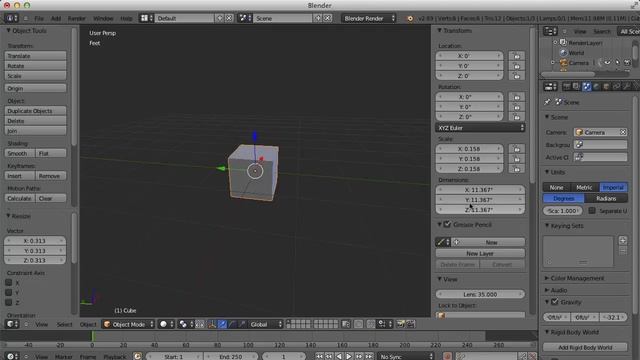This screenshot has height=360, width=640.
Task: Collapse the Transform panel
Action: [x=439, y=31]
